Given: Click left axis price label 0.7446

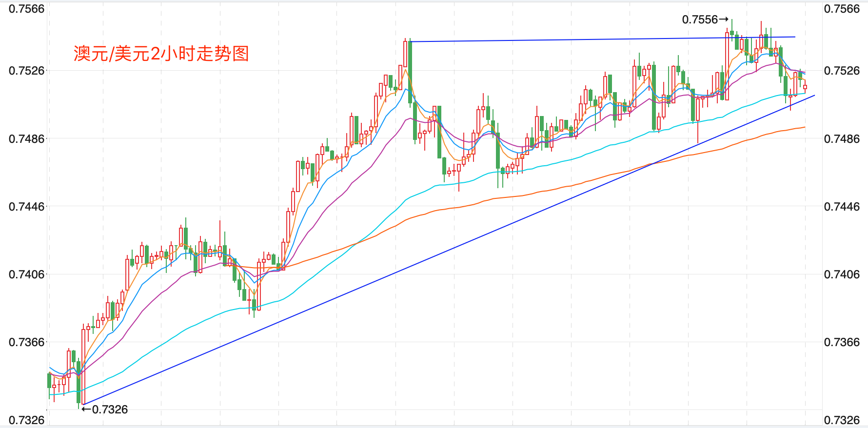Looking at the screenshot, I should (26, 207).
